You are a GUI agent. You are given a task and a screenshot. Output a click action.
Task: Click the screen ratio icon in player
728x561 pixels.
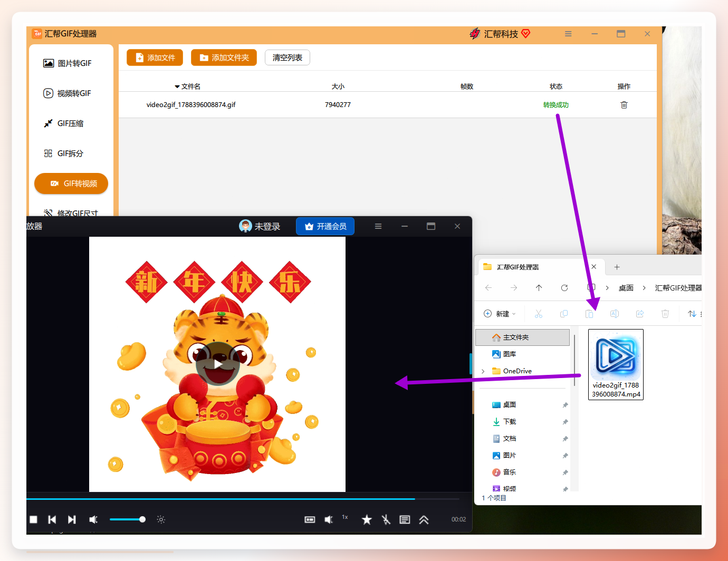coord(310,519)
